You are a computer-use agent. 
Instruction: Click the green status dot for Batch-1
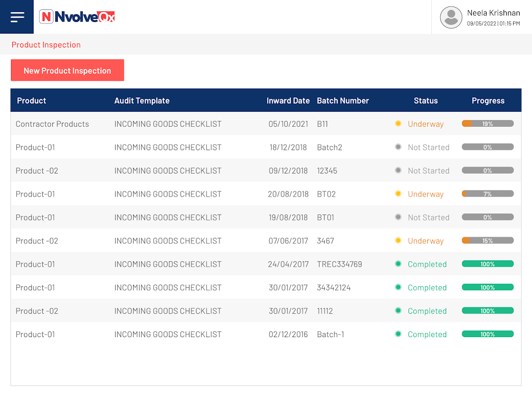[x=398, y=334]
